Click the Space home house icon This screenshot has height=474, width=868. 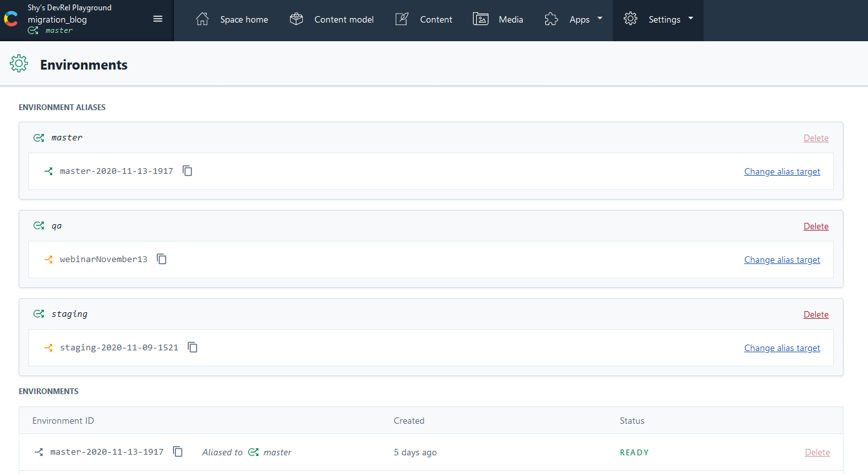tap(202, 19)
